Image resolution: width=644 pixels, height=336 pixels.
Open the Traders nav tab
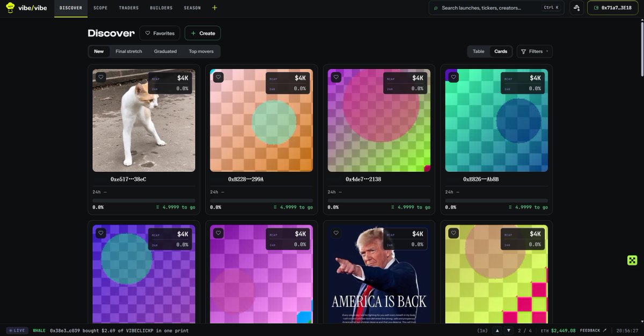(x=129, y=8)
